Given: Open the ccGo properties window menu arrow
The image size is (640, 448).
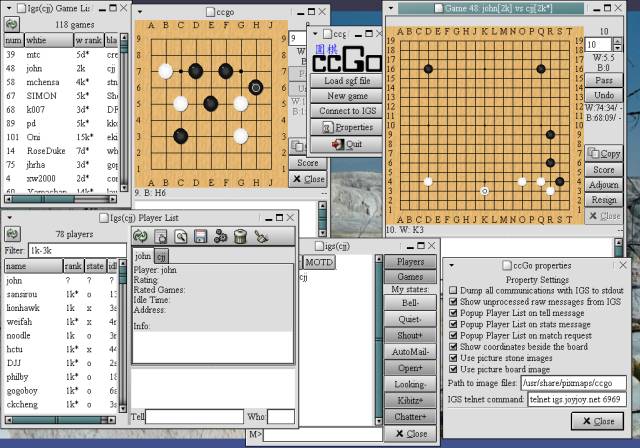Looking at the screenshot, I should pyautogui.click(x=452, y=265).
